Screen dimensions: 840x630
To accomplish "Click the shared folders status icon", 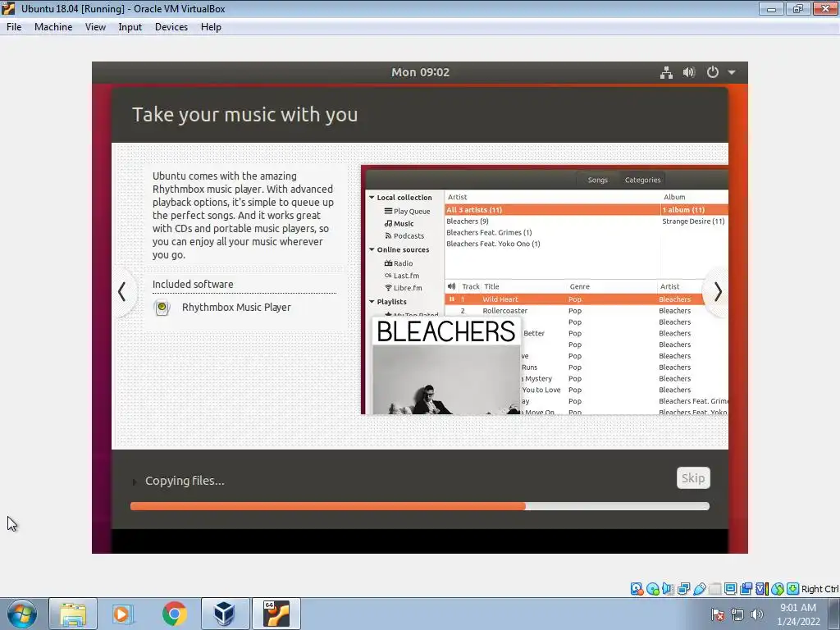I will pyautogui.click(x=714, y=589).
